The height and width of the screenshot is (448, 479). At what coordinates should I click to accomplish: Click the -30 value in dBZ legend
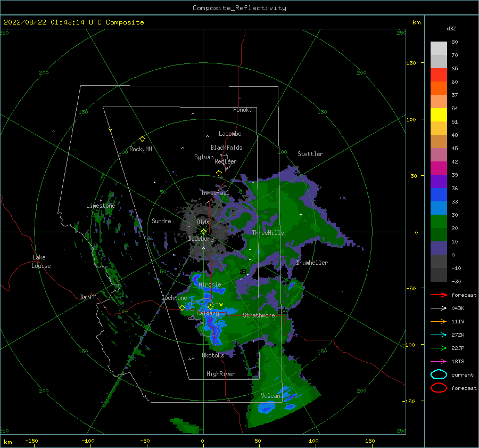(x=456, y=282)
